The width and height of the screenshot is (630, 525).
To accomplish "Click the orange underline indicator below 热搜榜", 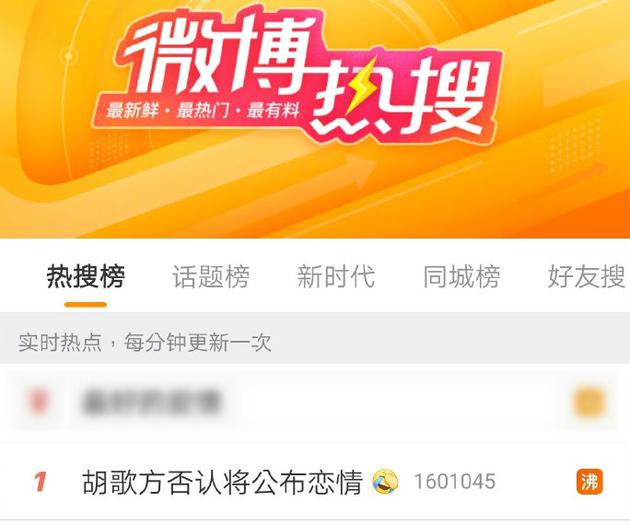I will click(86, 305).
